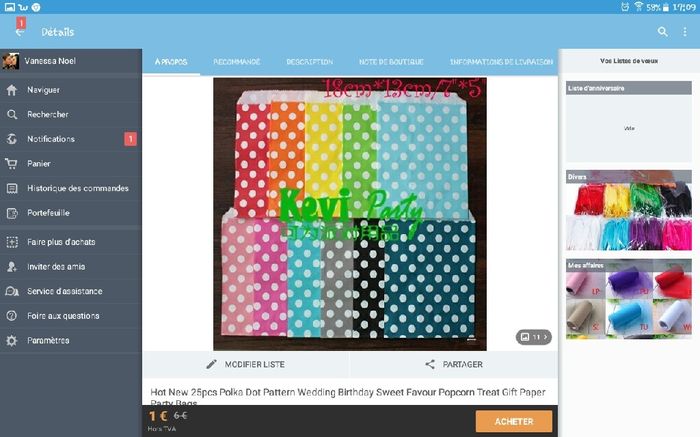Viewport: 700px width, 437px height.
Task: Open the Mes affaires wishlist thumbnail
Action: (629, 299)
